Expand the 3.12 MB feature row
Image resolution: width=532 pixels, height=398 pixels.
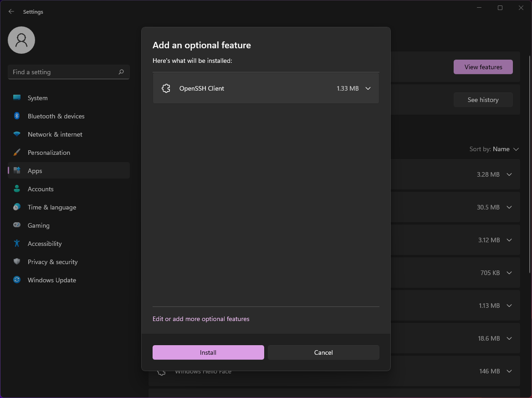pyautogui.click(x=509, y=240)
